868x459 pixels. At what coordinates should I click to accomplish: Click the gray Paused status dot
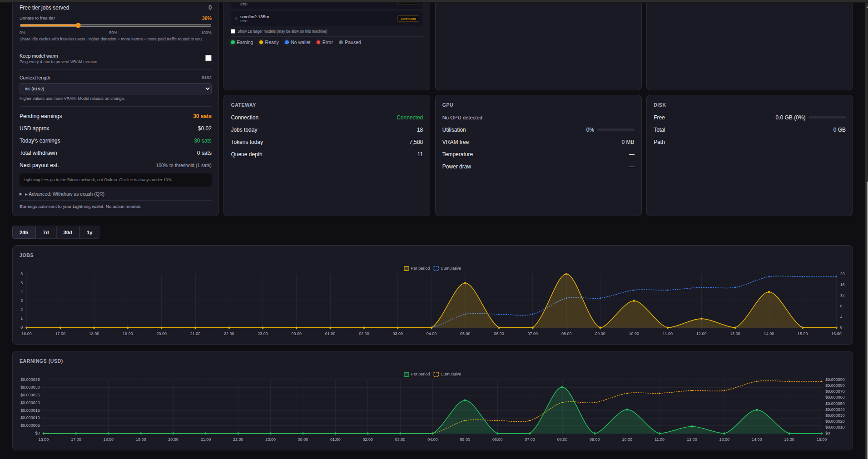pyautogui.click(x=341, y=42)
